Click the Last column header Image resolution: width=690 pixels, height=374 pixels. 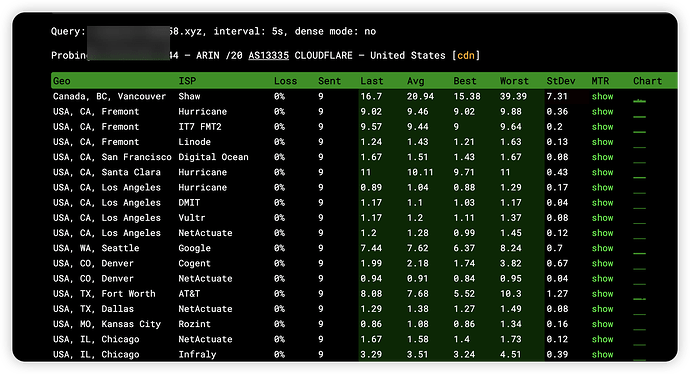point(371,81)
